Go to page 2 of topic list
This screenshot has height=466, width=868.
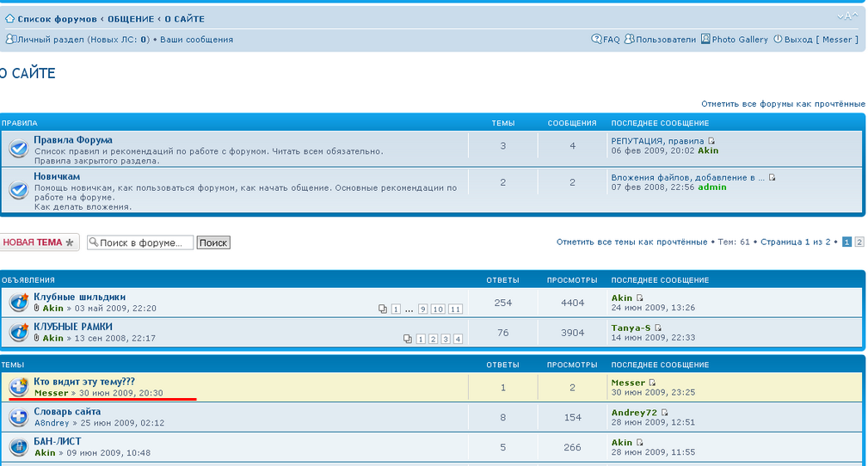859,242
